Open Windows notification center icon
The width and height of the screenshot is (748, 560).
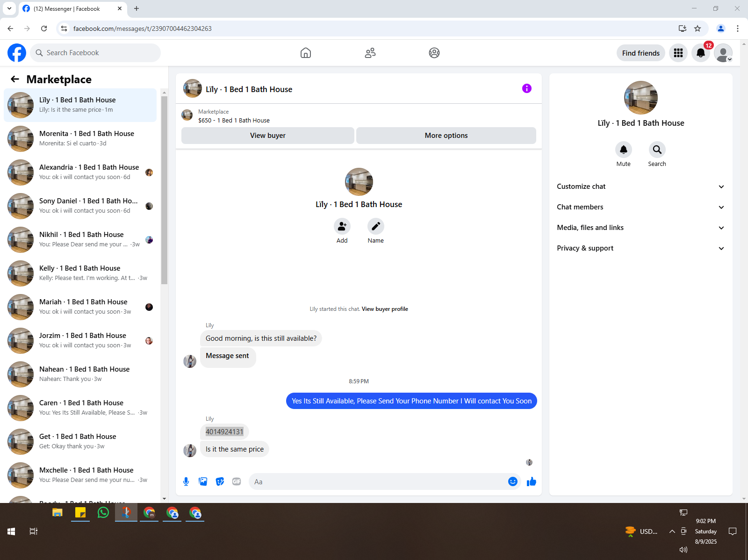(x=733, y=531)
